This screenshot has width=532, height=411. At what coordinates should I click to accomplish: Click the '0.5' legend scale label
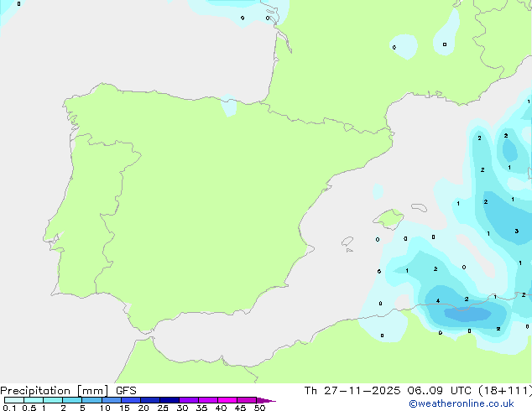29,408
